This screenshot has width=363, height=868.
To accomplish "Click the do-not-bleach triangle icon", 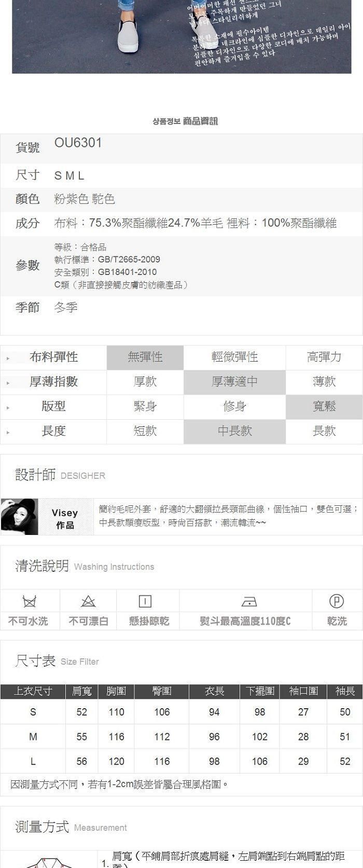I will point(89,601).
